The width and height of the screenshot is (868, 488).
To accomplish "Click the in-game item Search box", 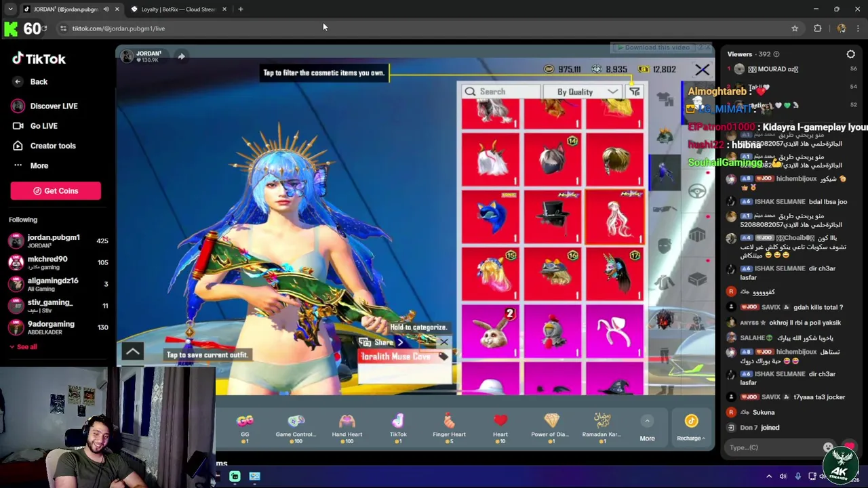I will pyautogui.click(x=501, y=91).
